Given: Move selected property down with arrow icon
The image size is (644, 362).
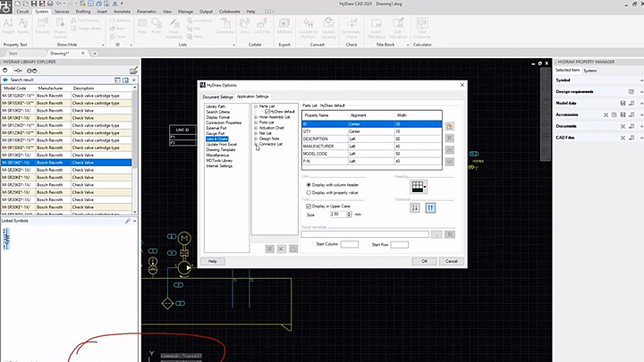Looking at the screenshot, I should [449, 162].
